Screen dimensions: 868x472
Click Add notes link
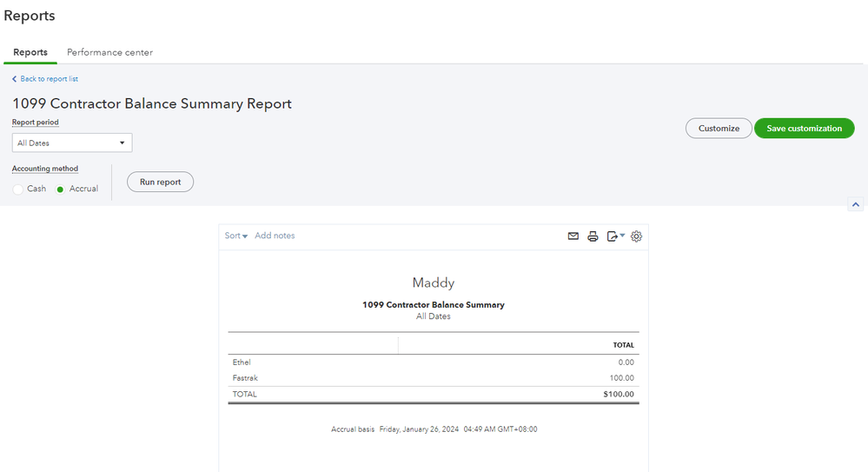[275, 236]
